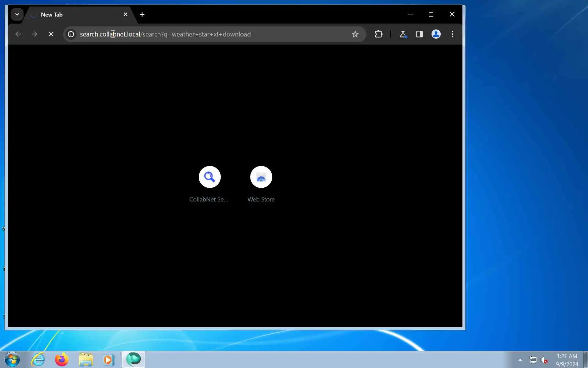The height and width of the screenshot is (368, 588).
Task: Close the New Tab tab
Action: [x=126, y=14]
